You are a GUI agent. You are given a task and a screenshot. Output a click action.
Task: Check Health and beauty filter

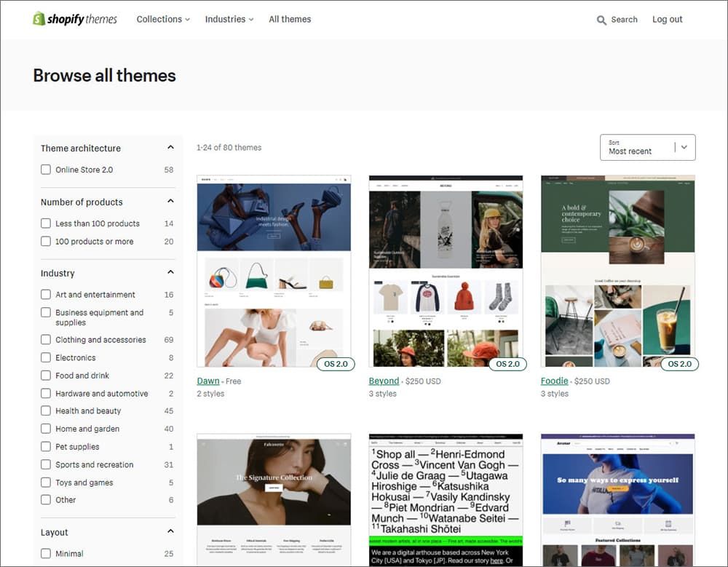(x=45, y=411)
